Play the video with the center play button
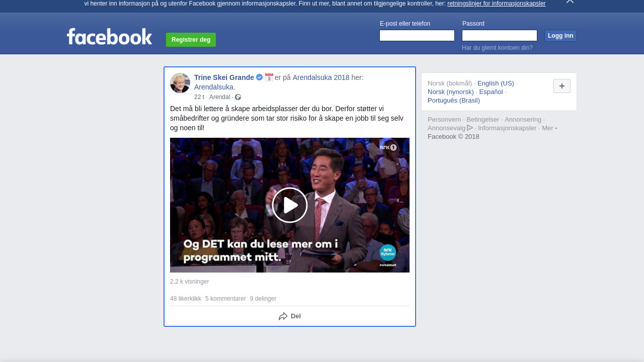This screenshot has width=644, height=362. (290, 205)
